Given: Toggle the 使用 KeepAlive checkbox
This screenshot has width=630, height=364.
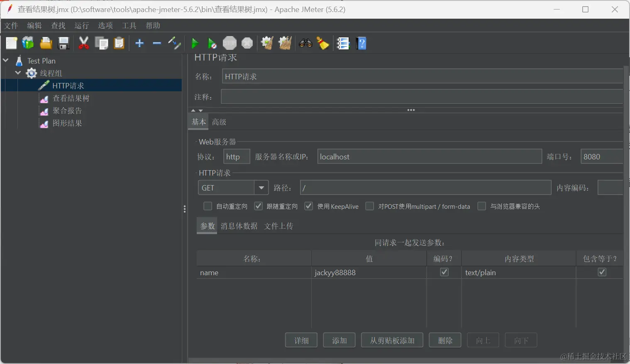Looking at the screenshot, I should pyautogui.click(x=309, y=206).
